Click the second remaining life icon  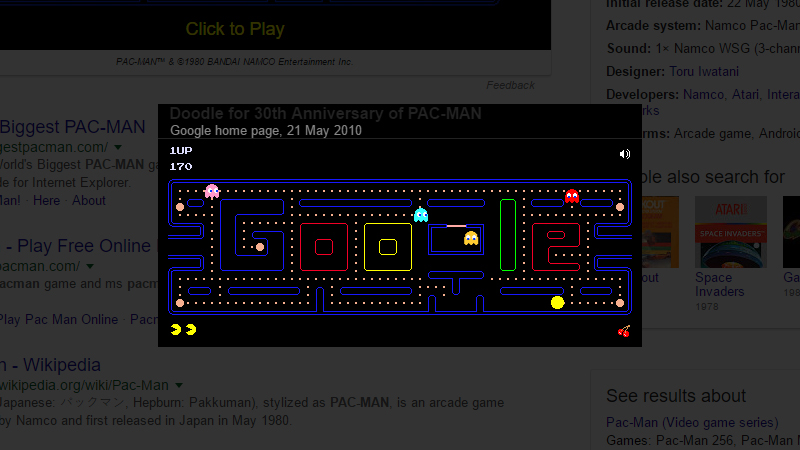point(191,330)
